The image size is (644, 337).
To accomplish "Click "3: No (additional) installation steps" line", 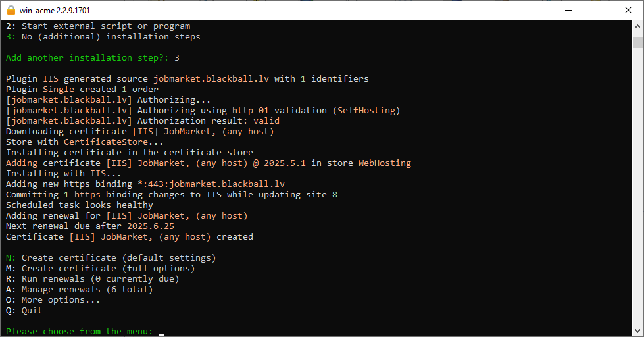I will 103,37.
